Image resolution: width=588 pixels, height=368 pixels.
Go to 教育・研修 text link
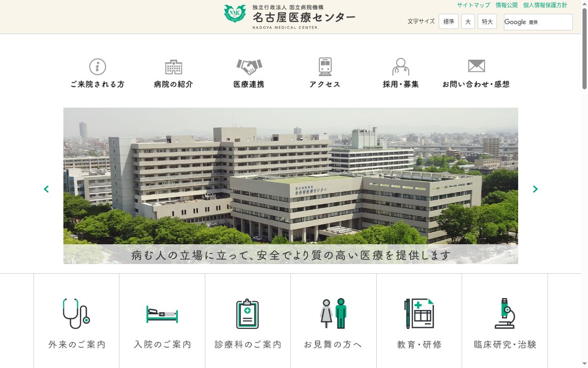419,345
